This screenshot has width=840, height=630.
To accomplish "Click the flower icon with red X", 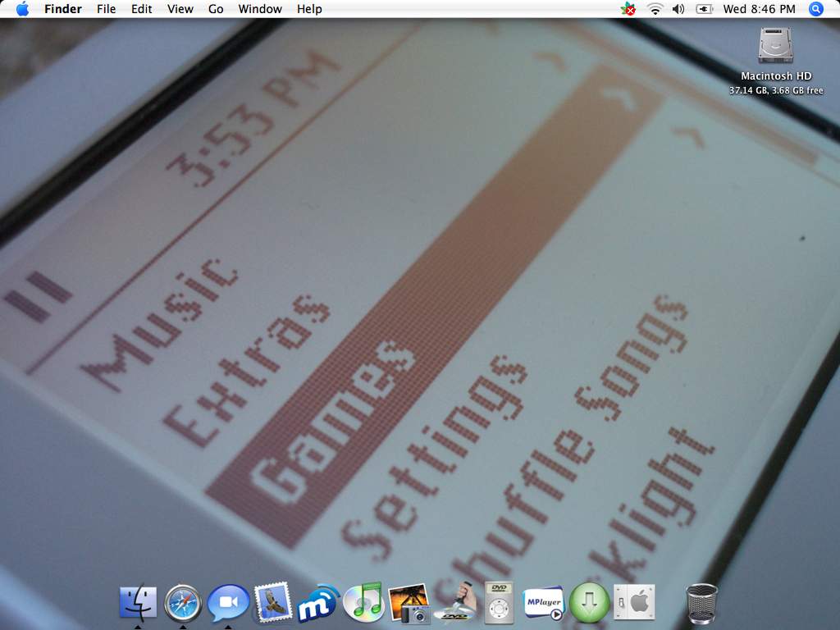I will click(x=628, y=9).
